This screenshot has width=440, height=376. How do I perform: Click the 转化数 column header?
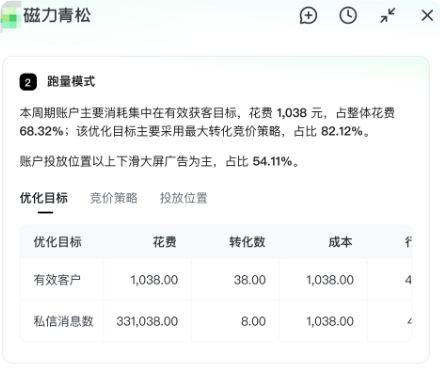coord(247,242)
